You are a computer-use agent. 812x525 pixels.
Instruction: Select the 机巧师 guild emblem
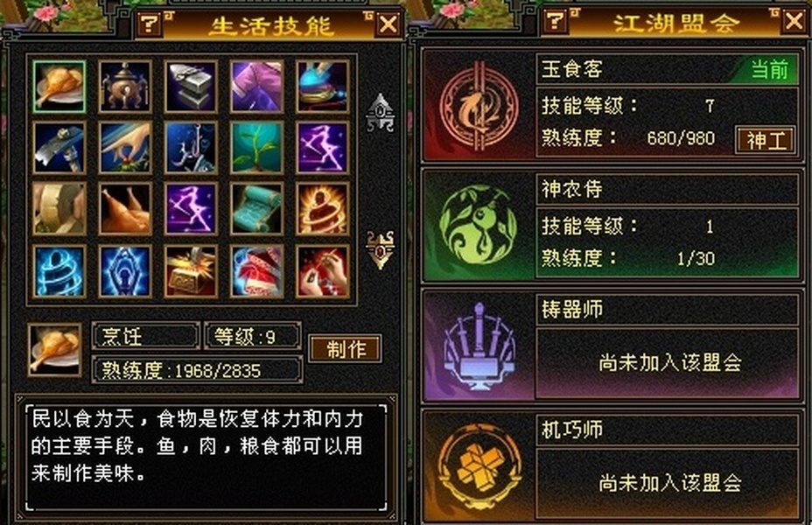pos(479,466)
